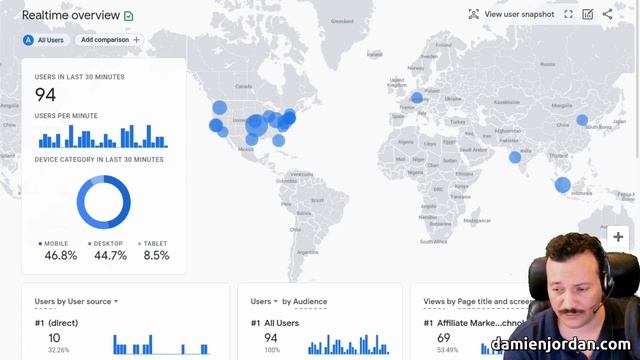Click the users in last 30 minutes value 94
The height and width of the screenshot is (360, 640).
tap(45, 95)
